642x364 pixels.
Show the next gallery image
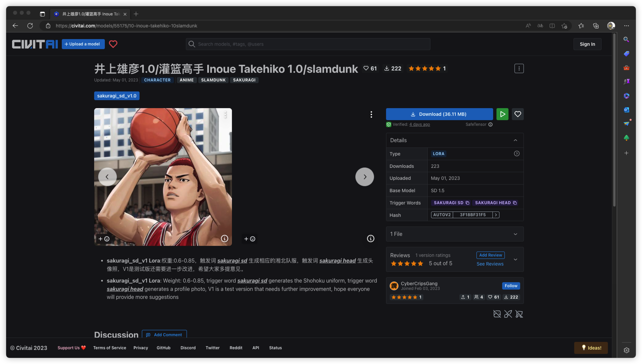coord(364,177)
